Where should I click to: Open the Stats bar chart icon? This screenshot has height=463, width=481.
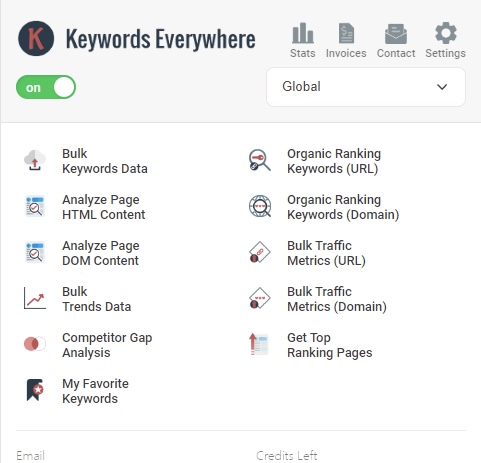point(303,33)
